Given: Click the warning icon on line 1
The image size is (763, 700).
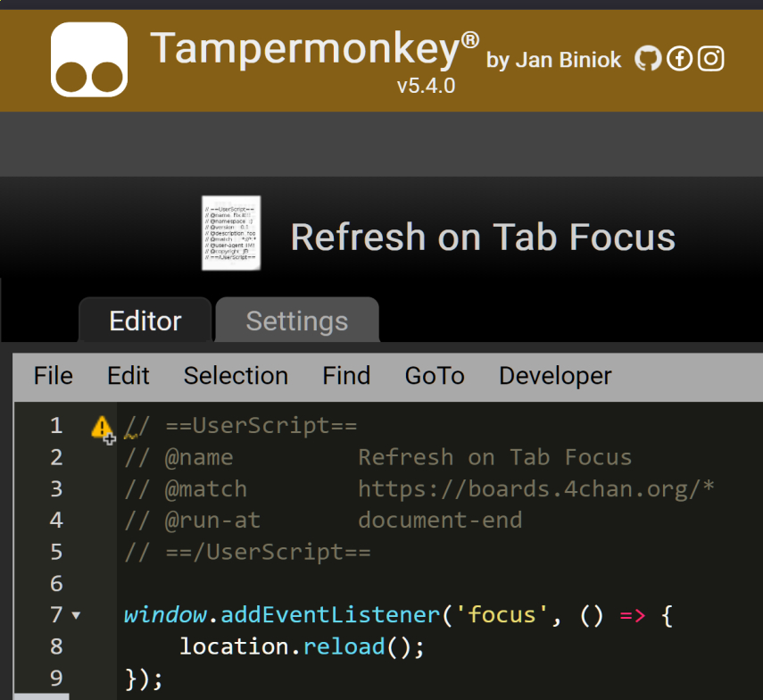Looking at the screenshot, I should coord(103,428).
